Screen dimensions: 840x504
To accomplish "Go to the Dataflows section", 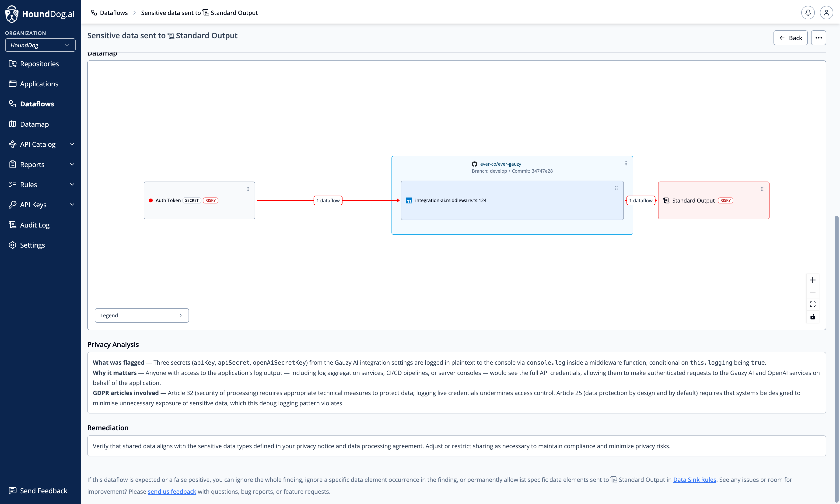I will click(37, 104).
